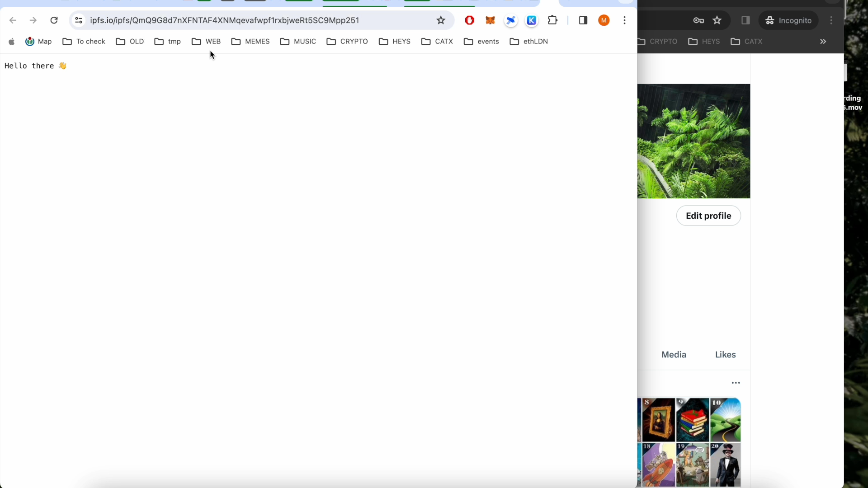
Task: Expand the MUSIC bookmark folder
Action: pos(298,42)
